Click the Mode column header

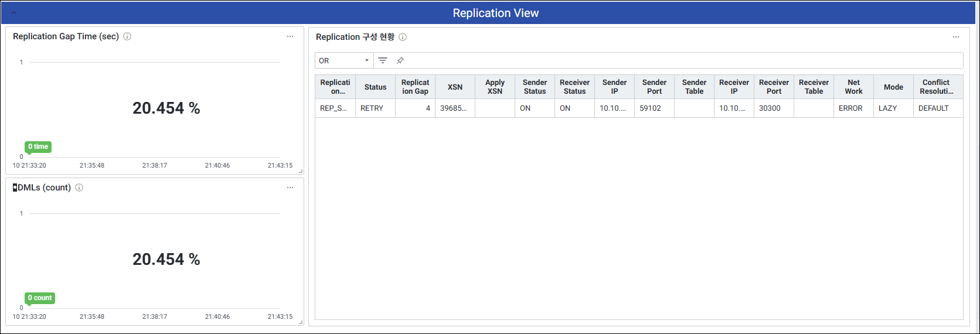click(x=893, y=87)
